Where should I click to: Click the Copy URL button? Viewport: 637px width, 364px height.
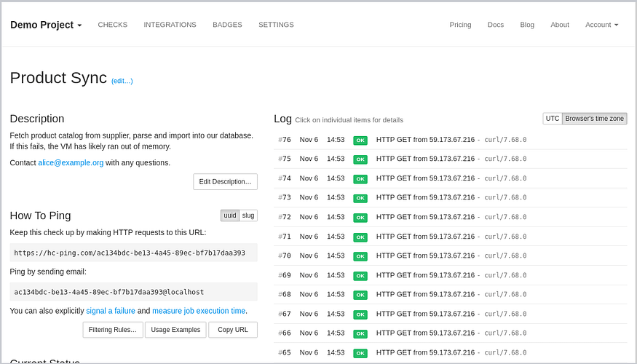tap(233, 330)
